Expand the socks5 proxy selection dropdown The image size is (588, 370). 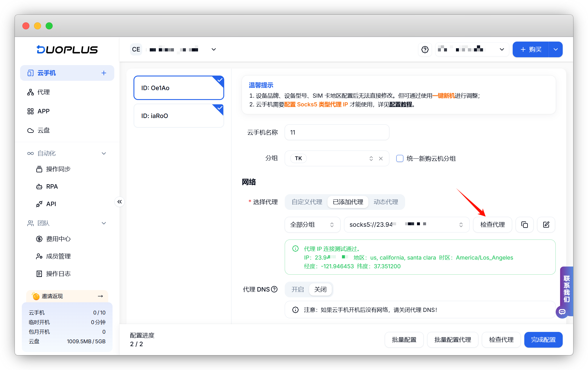coord(406,225)
